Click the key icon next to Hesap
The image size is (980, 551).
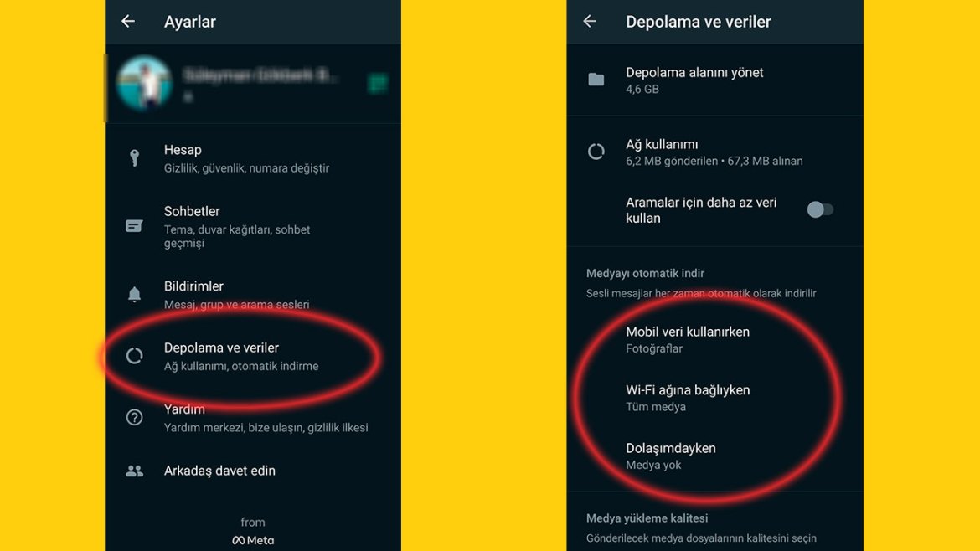coord(134,158)
